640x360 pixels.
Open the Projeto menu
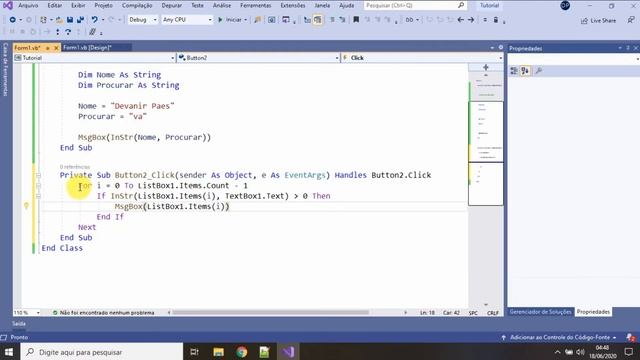click(x=104, y=5)
